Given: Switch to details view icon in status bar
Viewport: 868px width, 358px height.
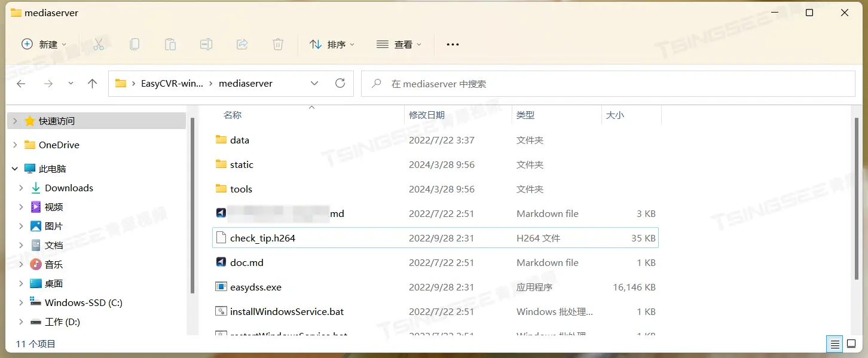Looking at the screenshot, I should coord(835,344).
